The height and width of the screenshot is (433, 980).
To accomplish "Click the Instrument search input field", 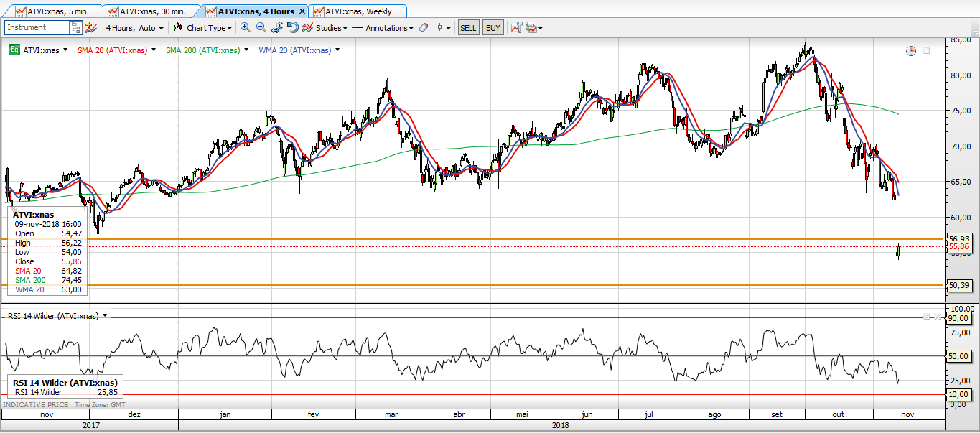I will coord(37,27).
